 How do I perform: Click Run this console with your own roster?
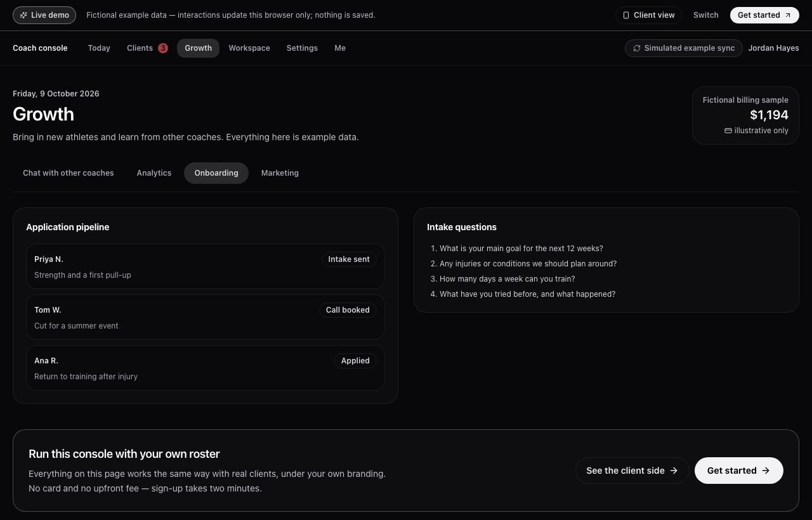124,454
